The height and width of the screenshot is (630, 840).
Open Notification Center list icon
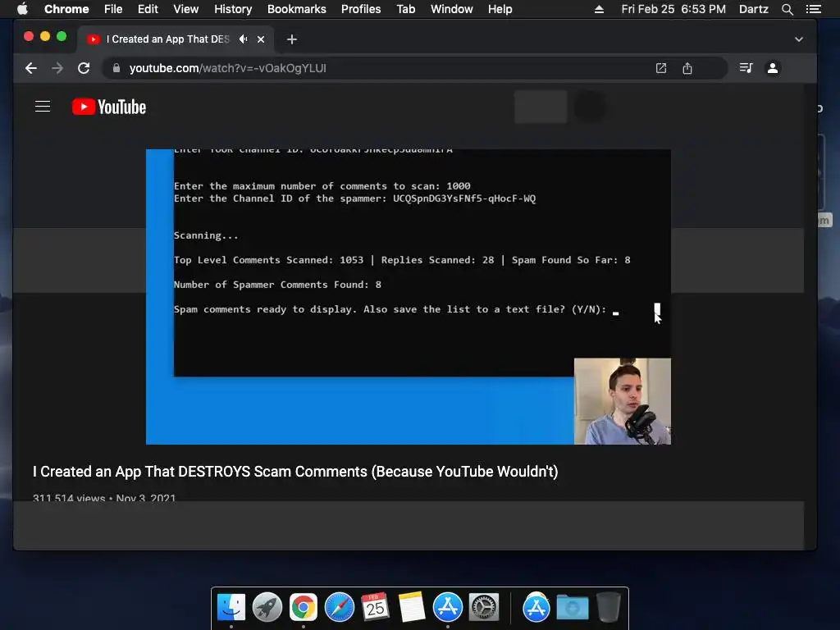pyautogui.click(x=813, y=9)
